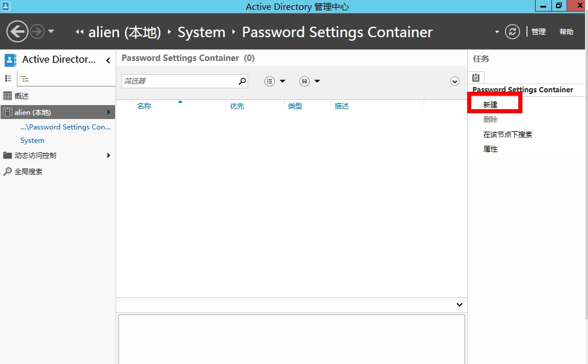Select the System link in navigation
Viewport: 588px width, 364px height.
click(33, 140)
